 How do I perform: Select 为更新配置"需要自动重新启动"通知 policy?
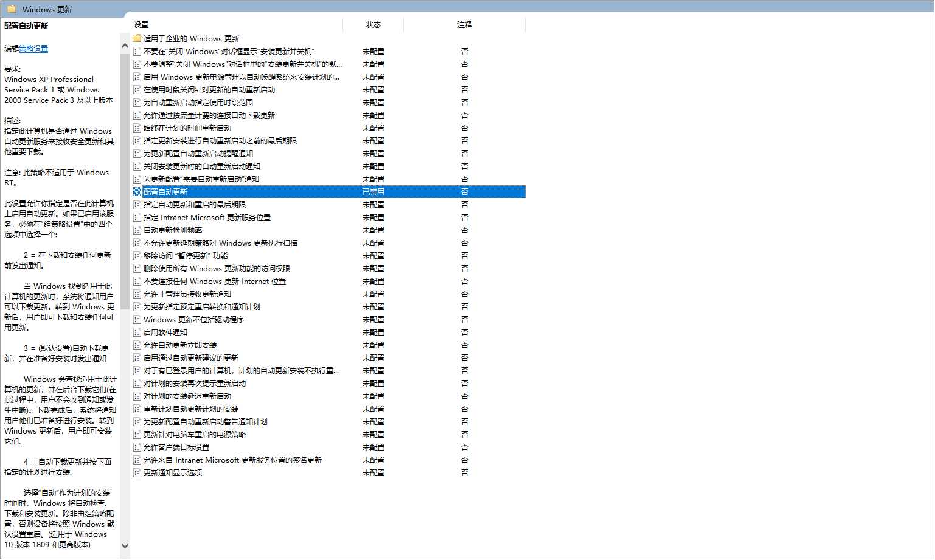tap(201, 179)
